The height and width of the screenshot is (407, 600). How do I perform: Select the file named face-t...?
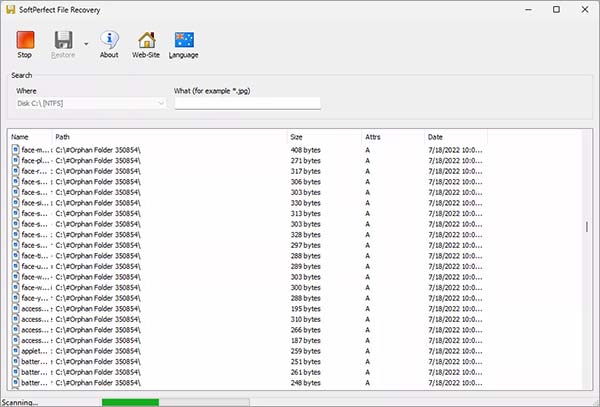(35, 256)
